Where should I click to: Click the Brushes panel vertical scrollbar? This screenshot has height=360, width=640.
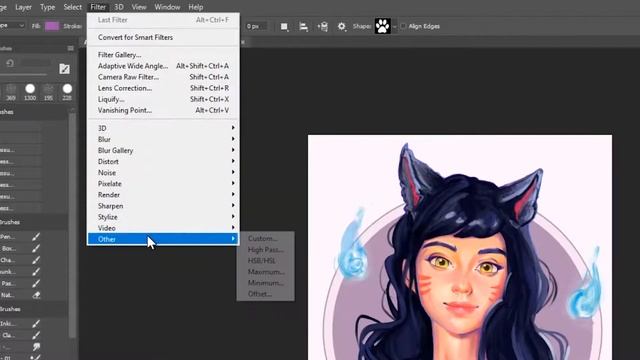pos(73,224)
